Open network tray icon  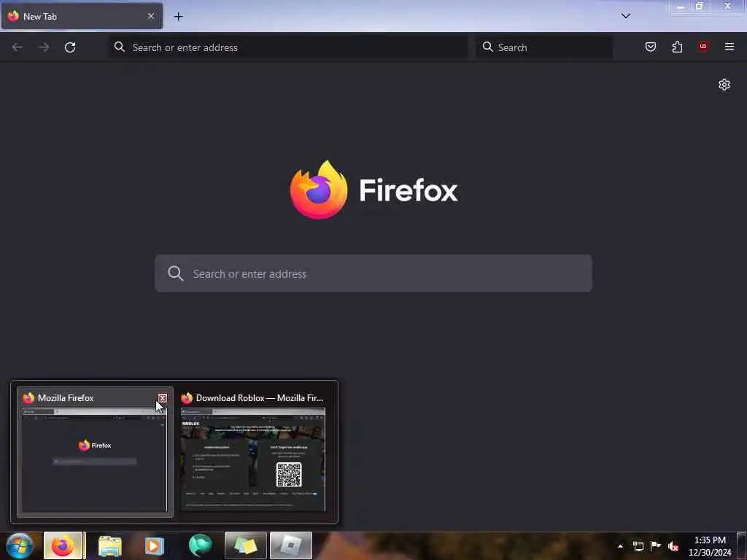[x=638, y=546]
